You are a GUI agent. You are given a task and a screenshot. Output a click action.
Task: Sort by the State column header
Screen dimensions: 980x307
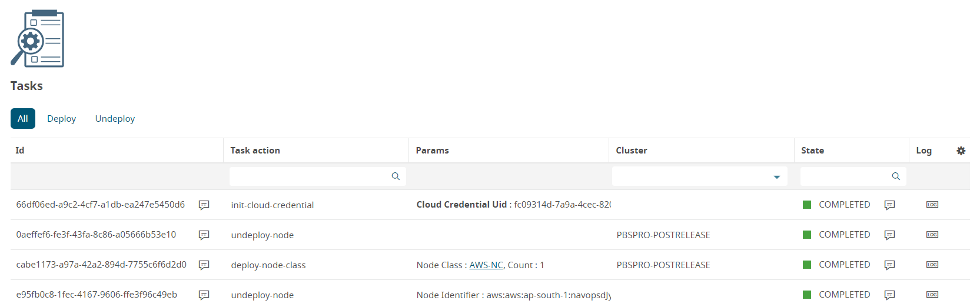click(812, 151)
